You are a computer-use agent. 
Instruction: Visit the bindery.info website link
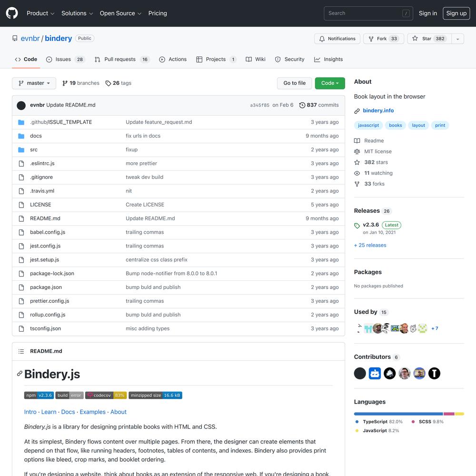(378, 111)
